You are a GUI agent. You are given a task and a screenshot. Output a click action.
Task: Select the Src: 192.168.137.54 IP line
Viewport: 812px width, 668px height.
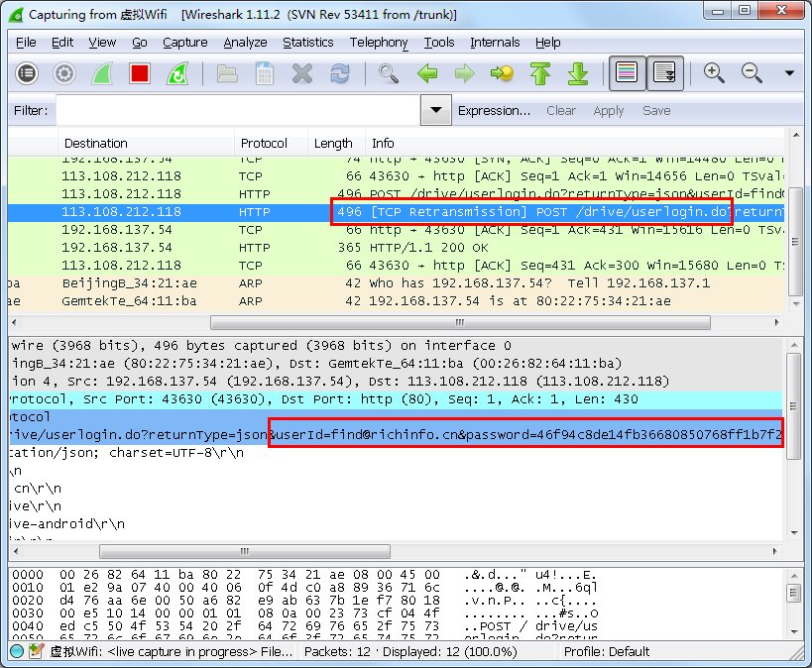coord(396,382)
